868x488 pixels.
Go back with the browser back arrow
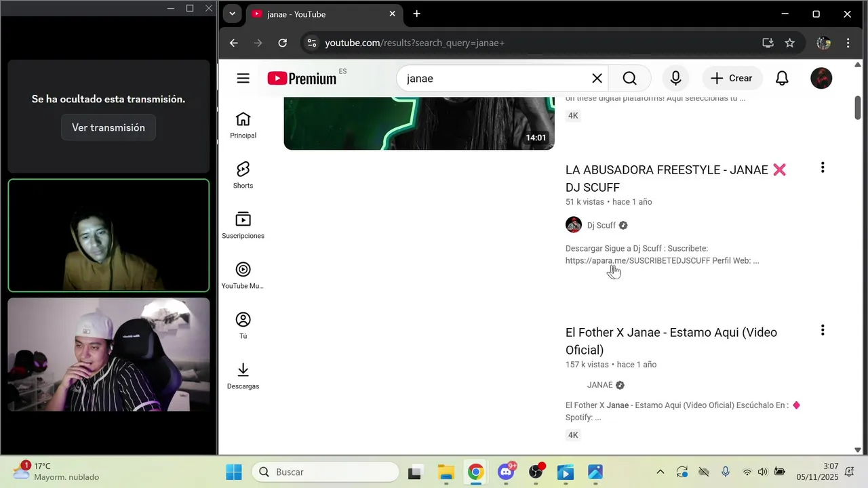[x=234, y=43]
